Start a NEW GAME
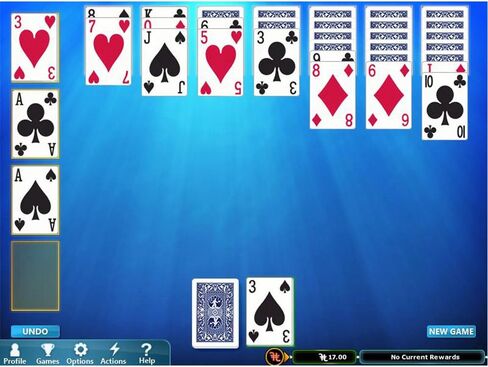The width and height of the screenshot is (488, 367). [x=451, y=331]
